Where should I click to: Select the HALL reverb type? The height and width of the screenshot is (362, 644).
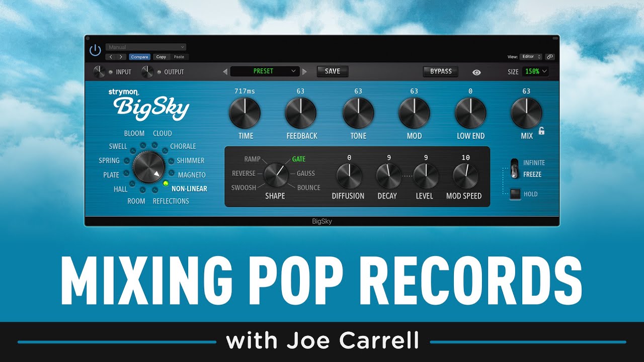121,190
